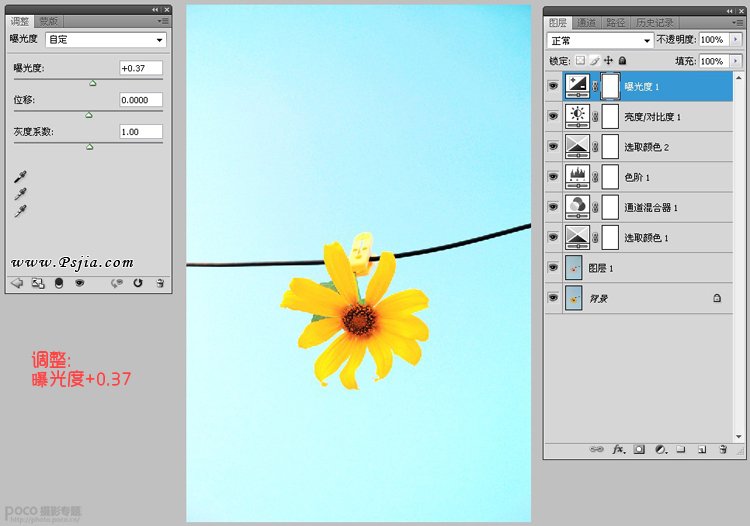Click the 曝光度 slider handle
This screenshot has width=750, height=526.
click(x=93, y=83)
